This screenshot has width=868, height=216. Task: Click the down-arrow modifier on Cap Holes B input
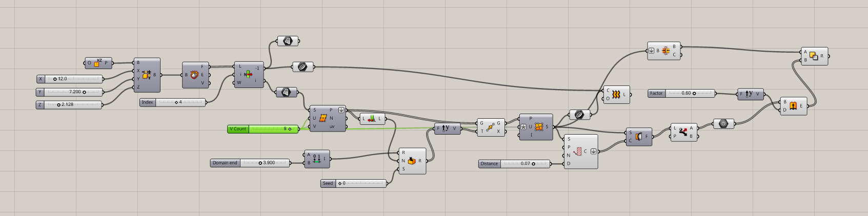[x=651, y=51]
